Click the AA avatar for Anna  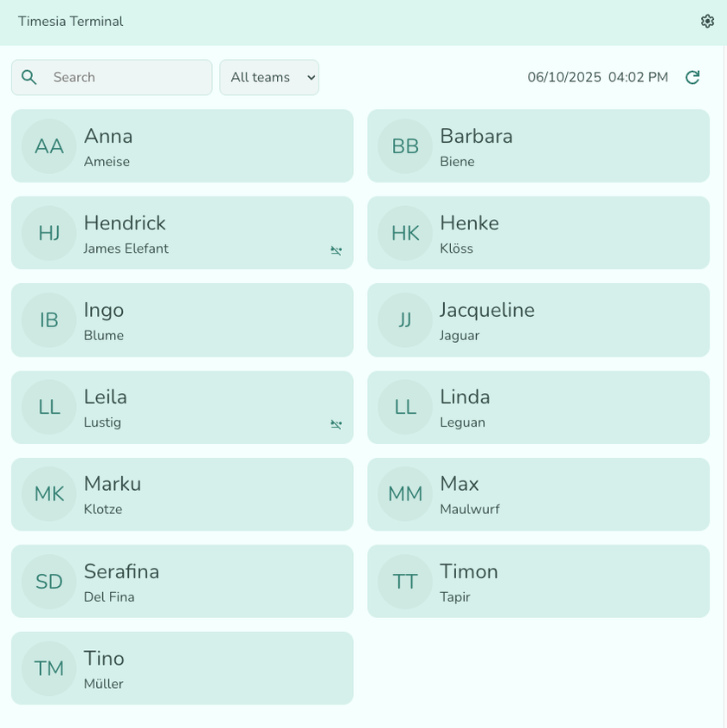[x=49, y=146]
